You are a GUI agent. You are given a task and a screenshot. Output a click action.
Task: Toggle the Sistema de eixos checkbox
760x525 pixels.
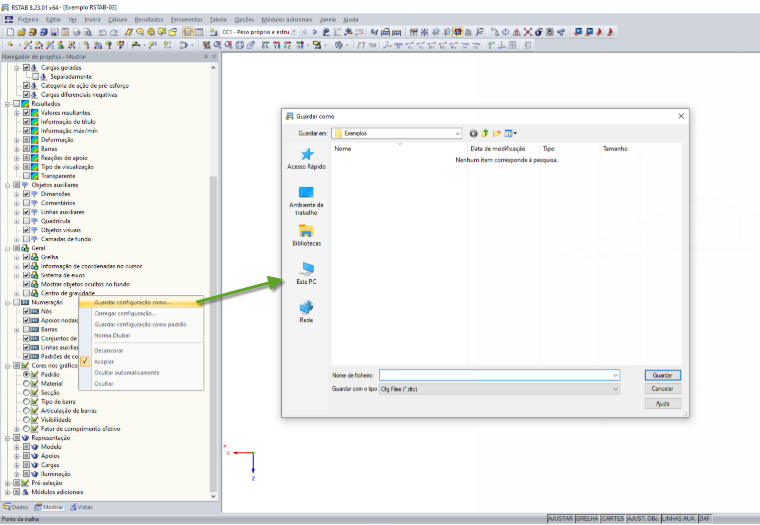click(27, 275)
